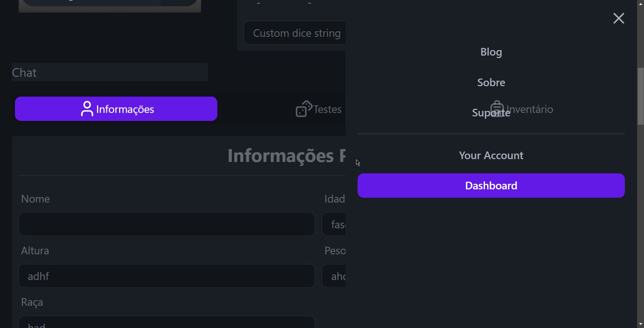Screen dimensions: 644x328
Task: Click the Idade input field
Action: point(334,224)
